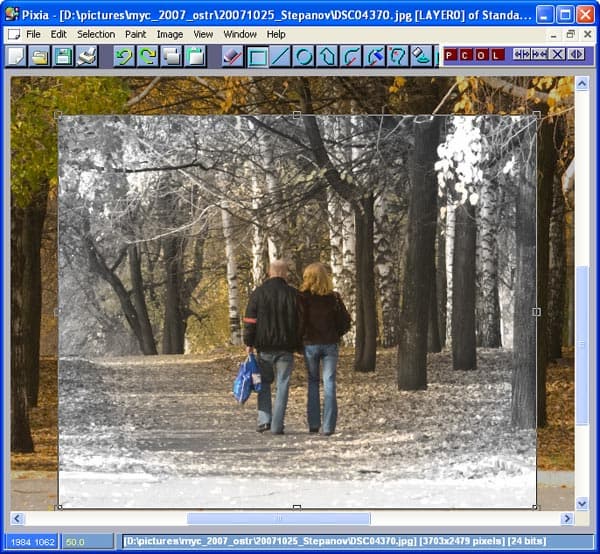This screenshot has height=554, width=600.
Task: Select the free-form lasso selection tool
Action: pyautogui.click(x=398, y=57)
